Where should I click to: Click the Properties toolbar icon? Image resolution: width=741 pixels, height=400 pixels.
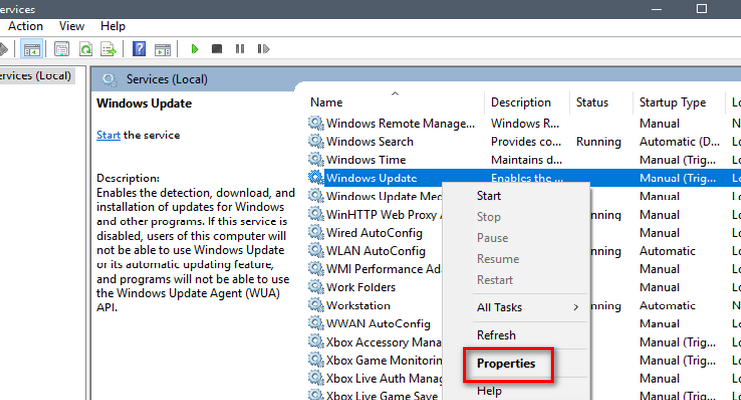click(61, 49)
